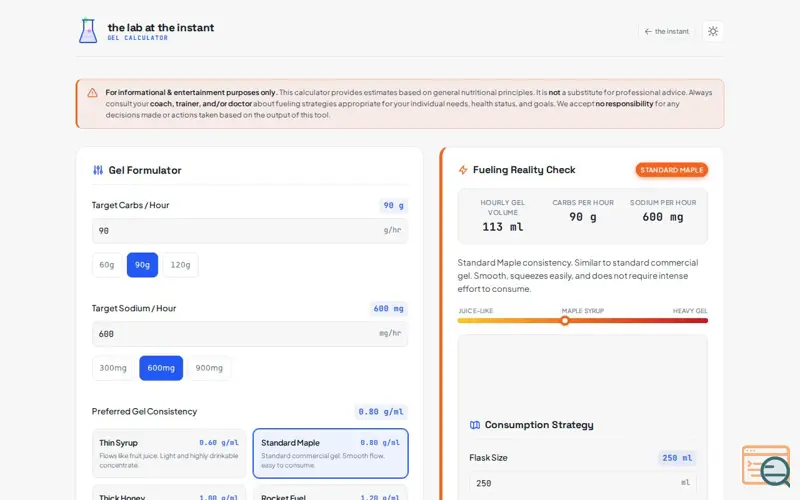The height and width of the screenshot is (500, 800).
Task: Click the lab flask logo icon
Action: (88, 31)
